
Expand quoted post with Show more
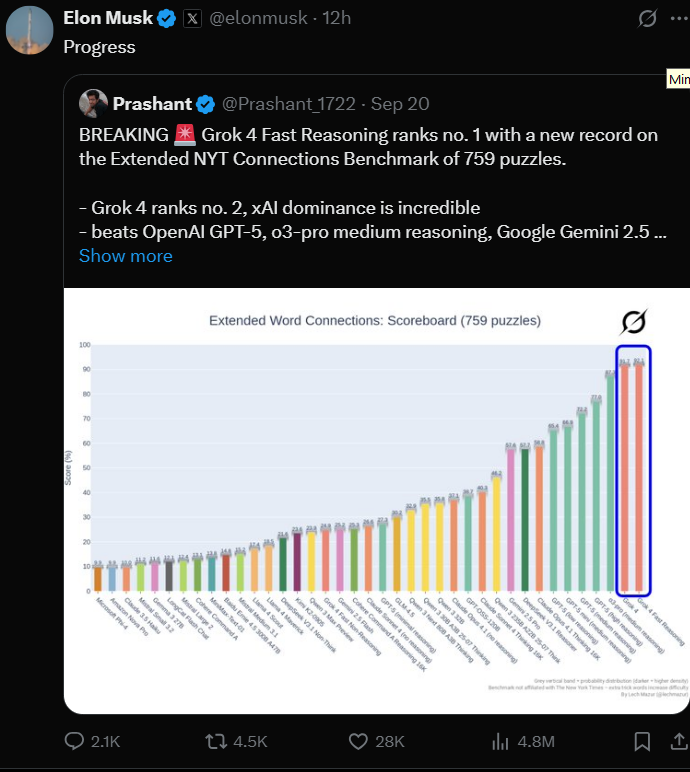[x=126, y=256]
